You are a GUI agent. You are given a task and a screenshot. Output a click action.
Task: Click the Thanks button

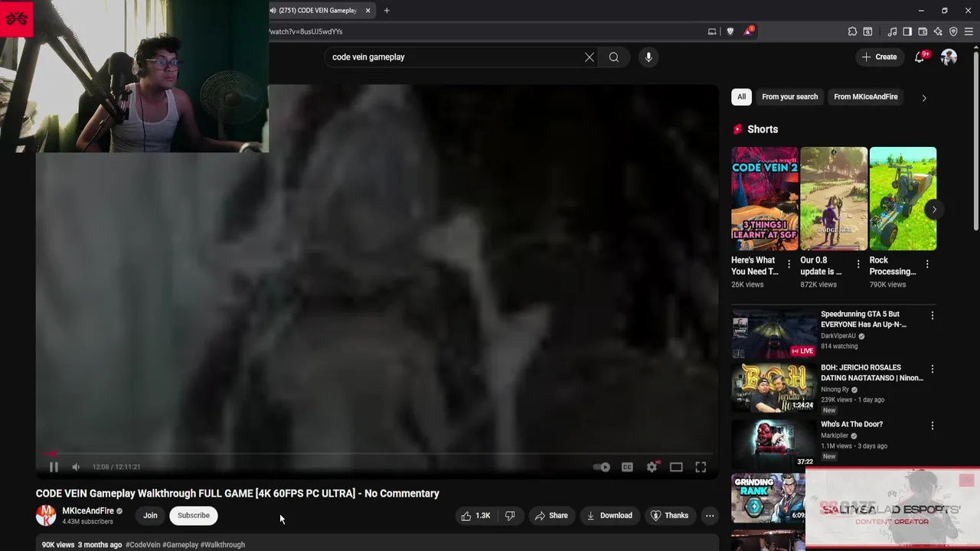click(670, 516)
